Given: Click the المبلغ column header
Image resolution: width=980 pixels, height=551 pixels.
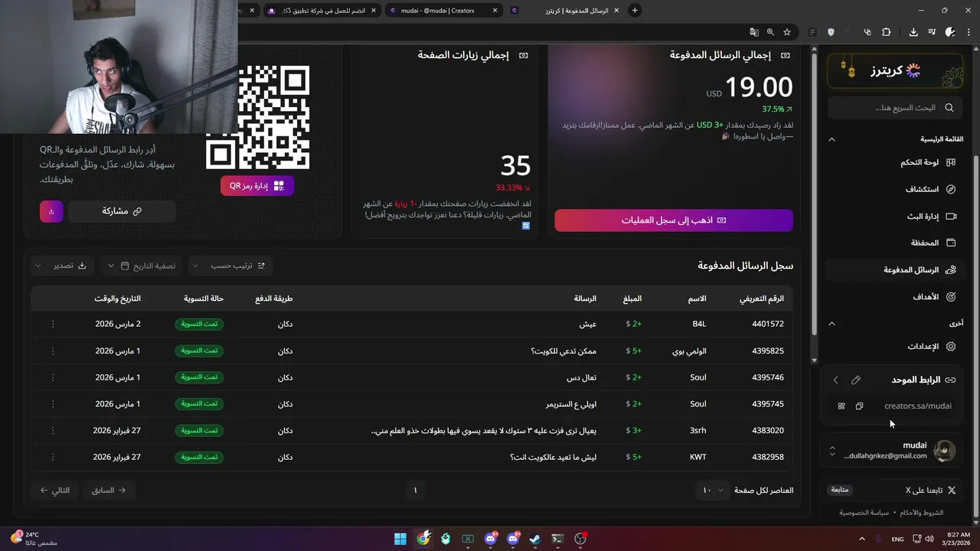Looking at the screenshot, I should pos(632,298).
